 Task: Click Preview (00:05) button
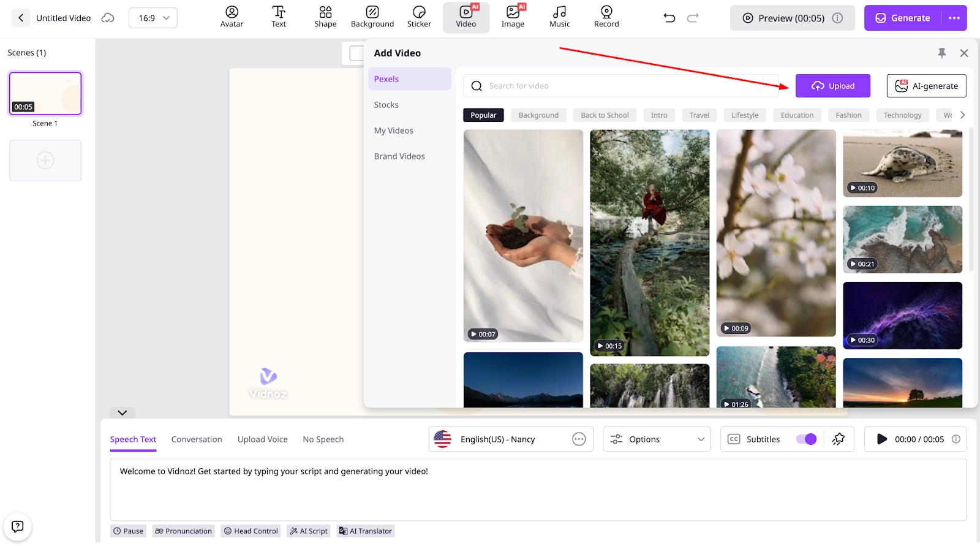[793, 18]
